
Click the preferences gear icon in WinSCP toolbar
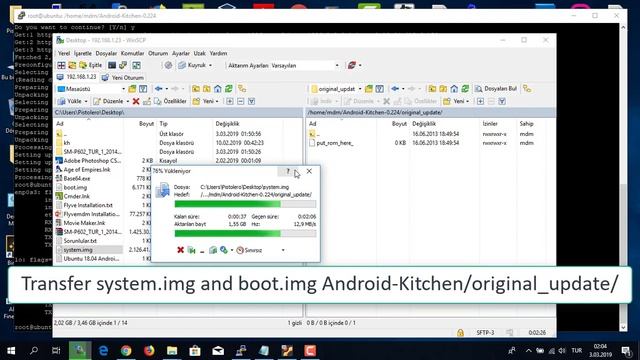pyautogui.click(x=168, y=65)
